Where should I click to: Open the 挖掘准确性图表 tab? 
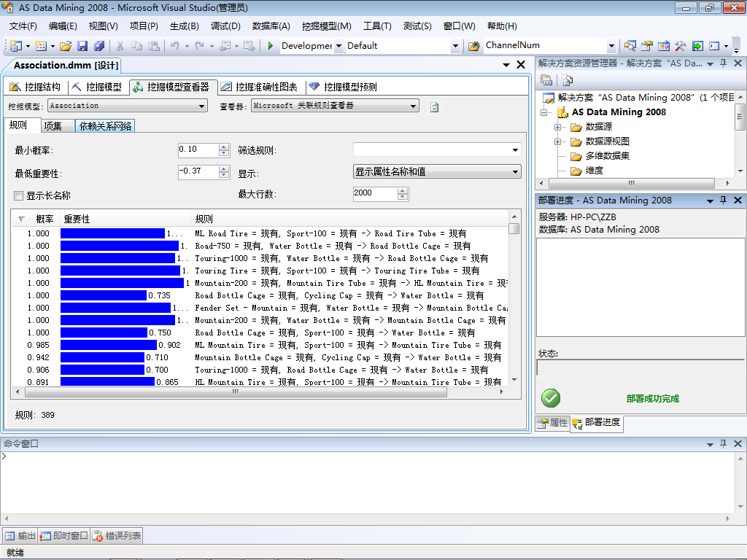(x=259, y=87)
